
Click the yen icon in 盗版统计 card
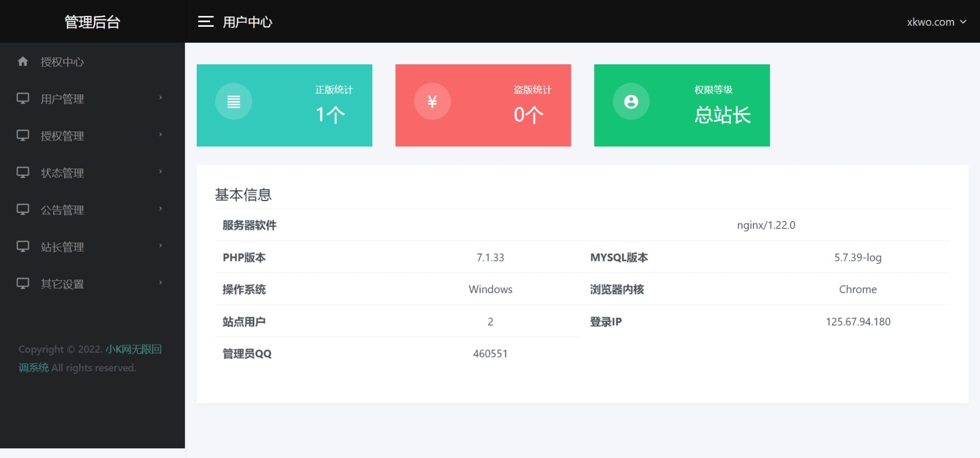pos(432,102)
